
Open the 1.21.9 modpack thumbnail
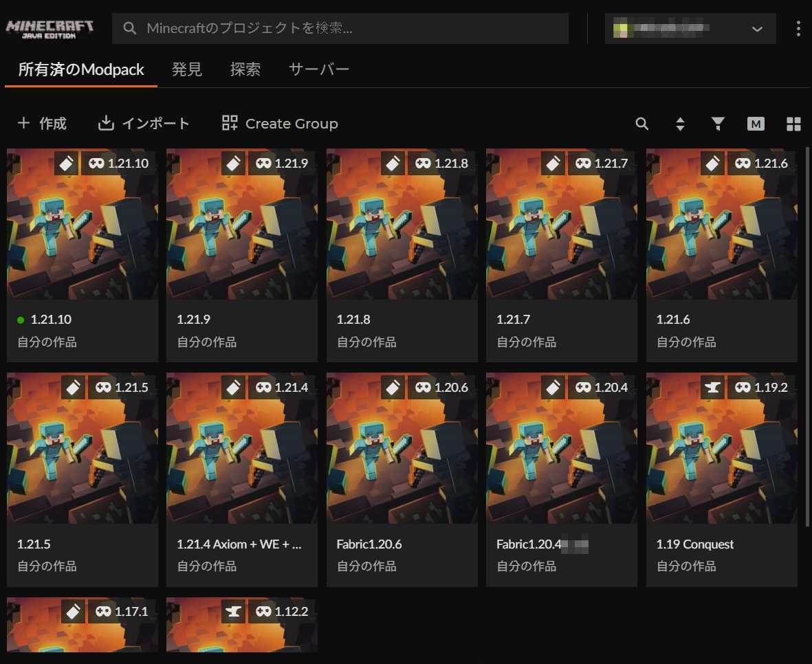click(x=242, y=224)
